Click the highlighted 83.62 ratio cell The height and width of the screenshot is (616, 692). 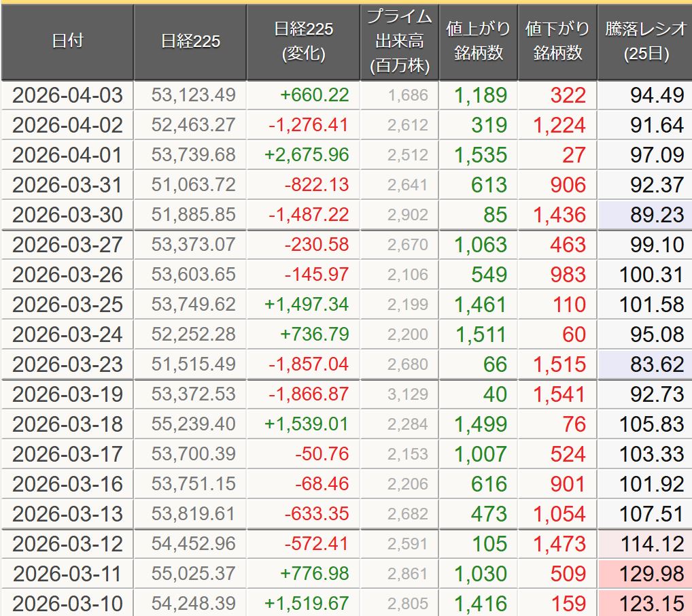point(644,364)
